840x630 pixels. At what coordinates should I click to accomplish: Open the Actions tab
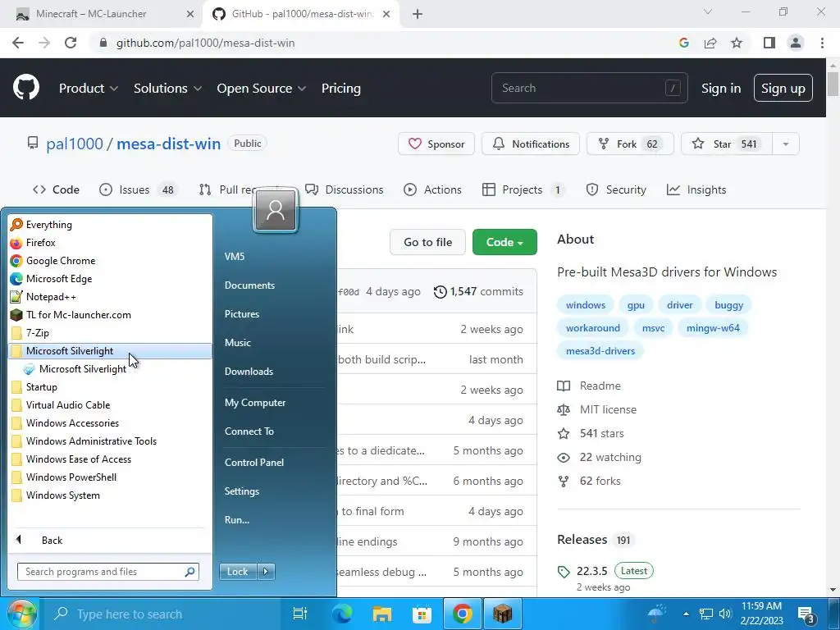(x=432, y=189)
